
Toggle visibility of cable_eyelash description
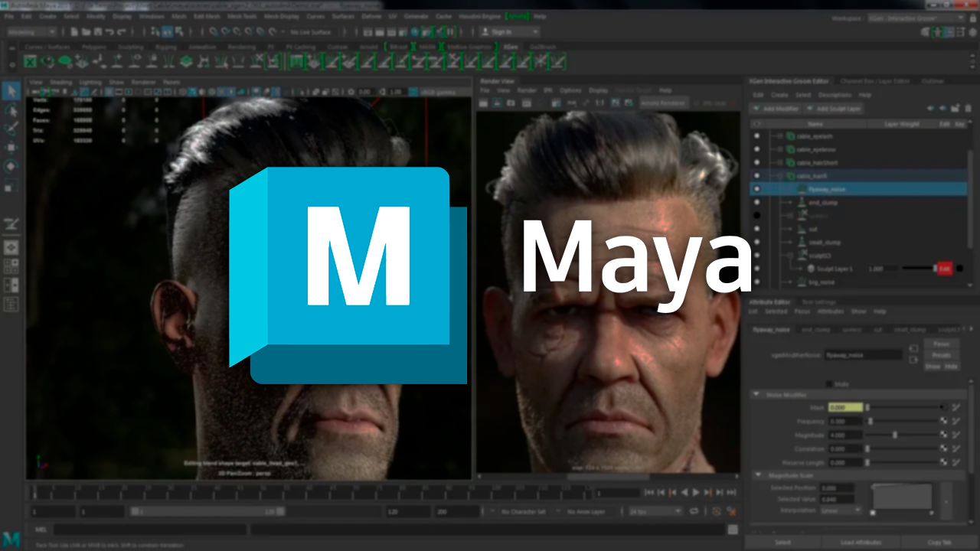point(757,136)
